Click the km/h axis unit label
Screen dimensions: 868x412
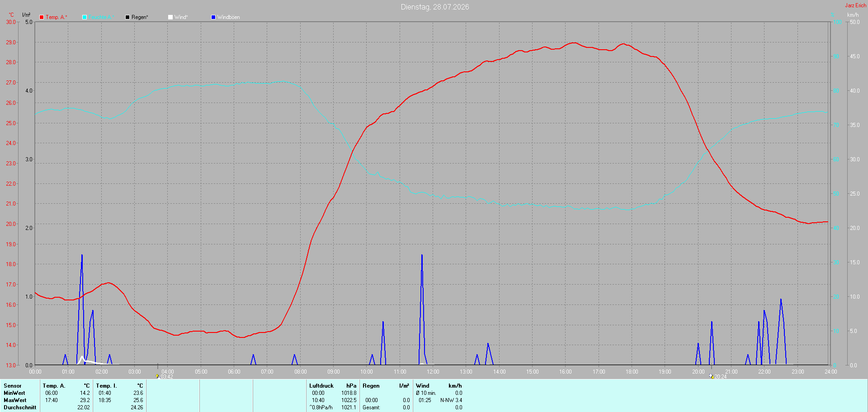pos(853,15)
